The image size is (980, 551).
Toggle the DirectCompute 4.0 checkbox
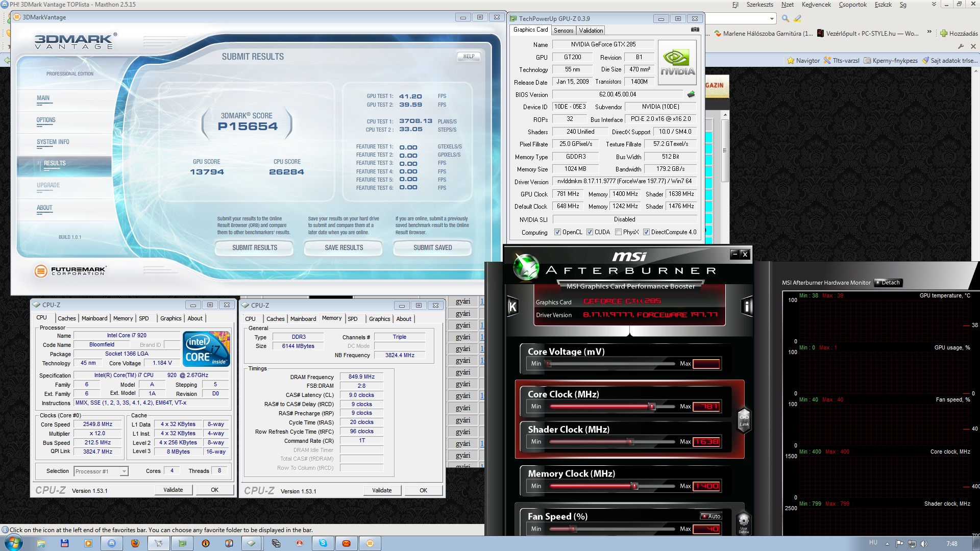(646, 232)
